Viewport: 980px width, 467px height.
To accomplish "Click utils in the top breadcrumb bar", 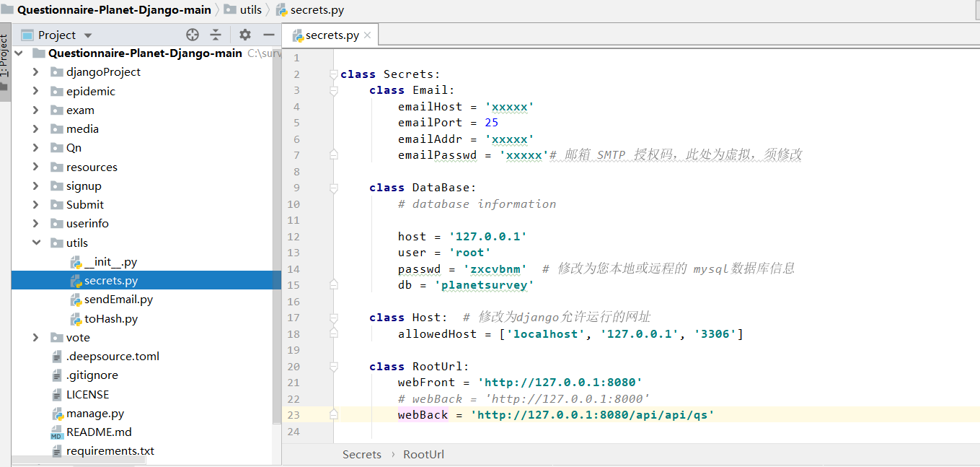I will (x=250, y=9).
